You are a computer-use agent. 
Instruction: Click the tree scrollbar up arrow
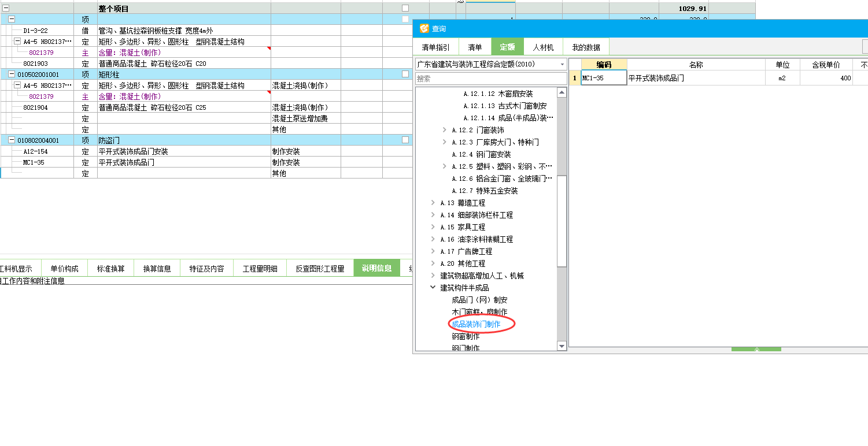562,92
